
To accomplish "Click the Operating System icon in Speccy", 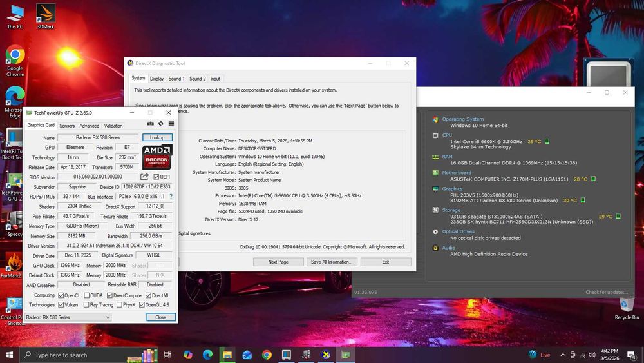I will coord(435,120).
